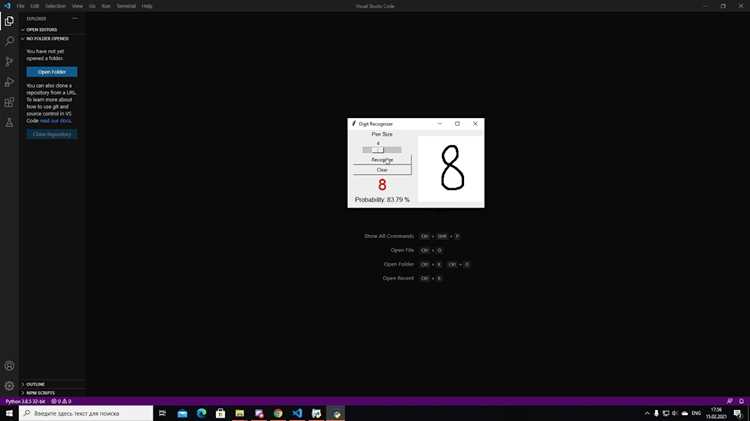Launch Microsoft Edge from the taskbar

(x=201, y=413)
